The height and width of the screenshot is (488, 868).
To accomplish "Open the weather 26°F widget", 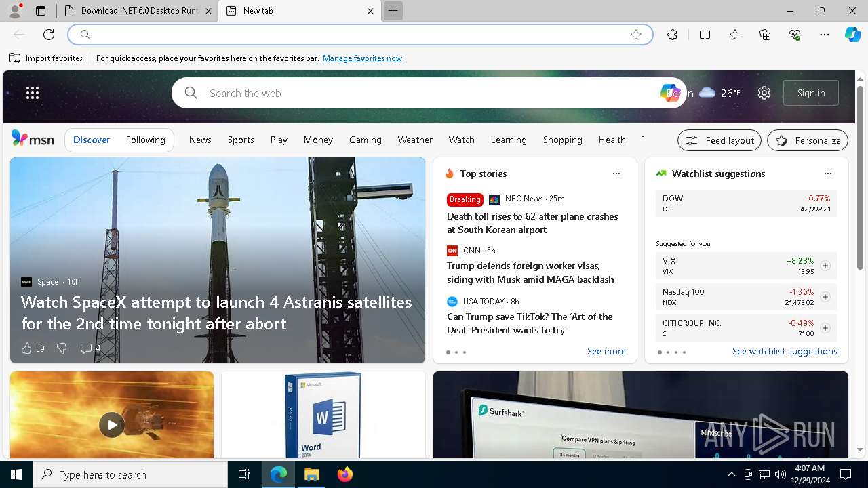I will tap(719, 93).
